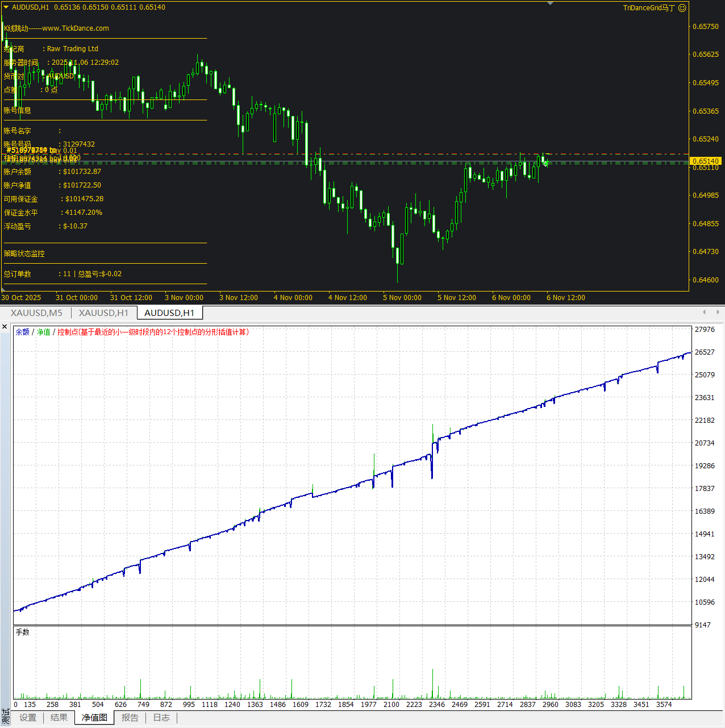Click the www.TickDance.com link text
This screenshot has height=728, width=725.
76,28
